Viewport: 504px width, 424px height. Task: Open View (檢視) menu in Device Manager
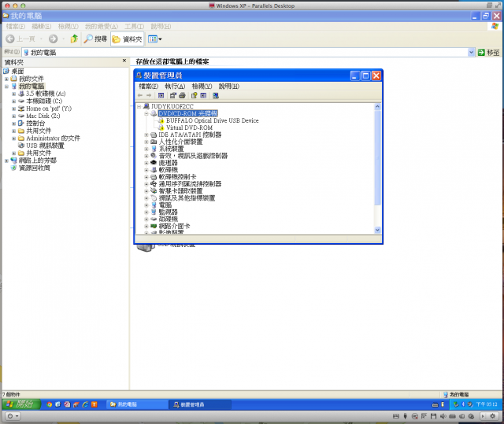click(x=202, y=86)
